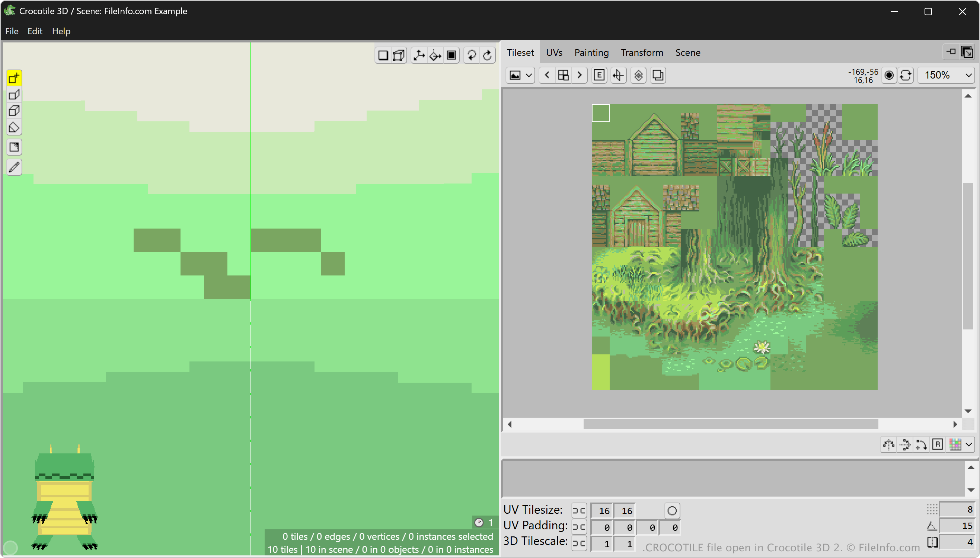Go to previous tileset arrow button

click(x=547, y=75)
